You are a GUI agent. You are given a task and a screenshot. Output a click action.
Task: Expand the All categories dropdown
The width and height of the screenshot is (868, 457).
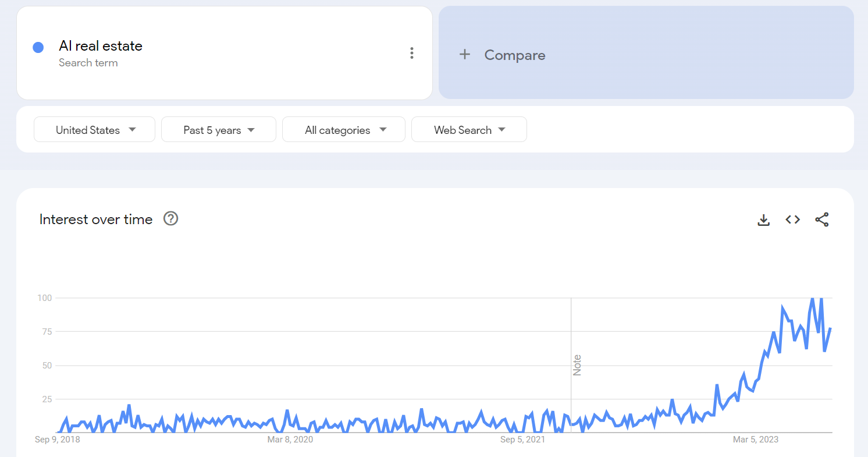344,130
